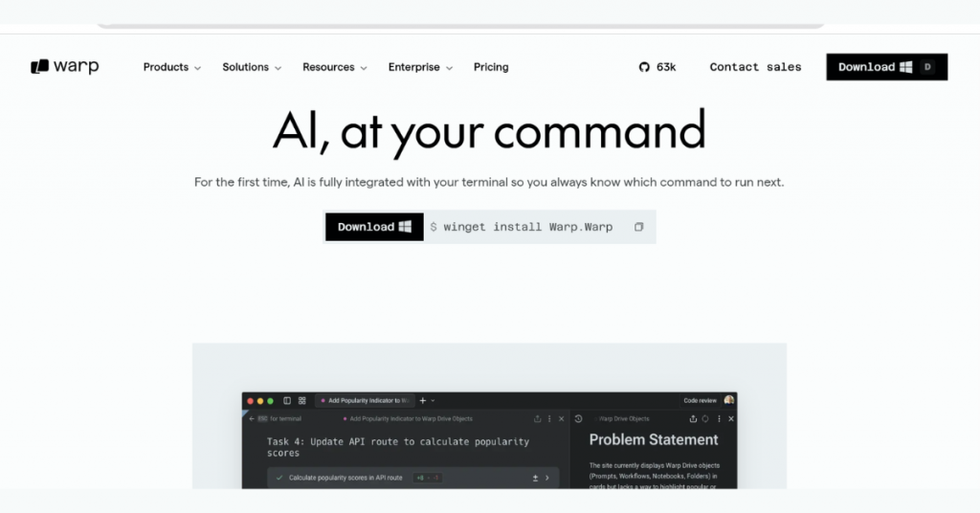Open the Warp Drive Objects pane's three-dot menu
The image size is (980, 513).
(719, 418)
